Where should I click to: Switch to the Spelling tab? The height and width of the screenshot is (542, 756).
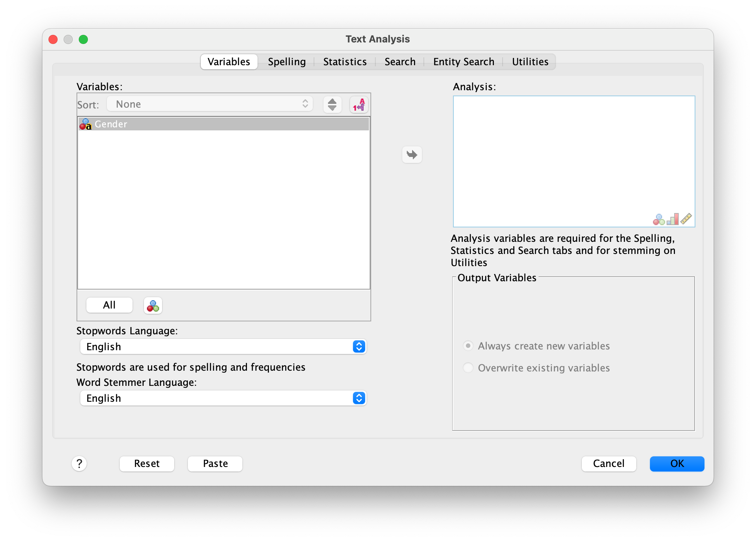coord(287,61)
